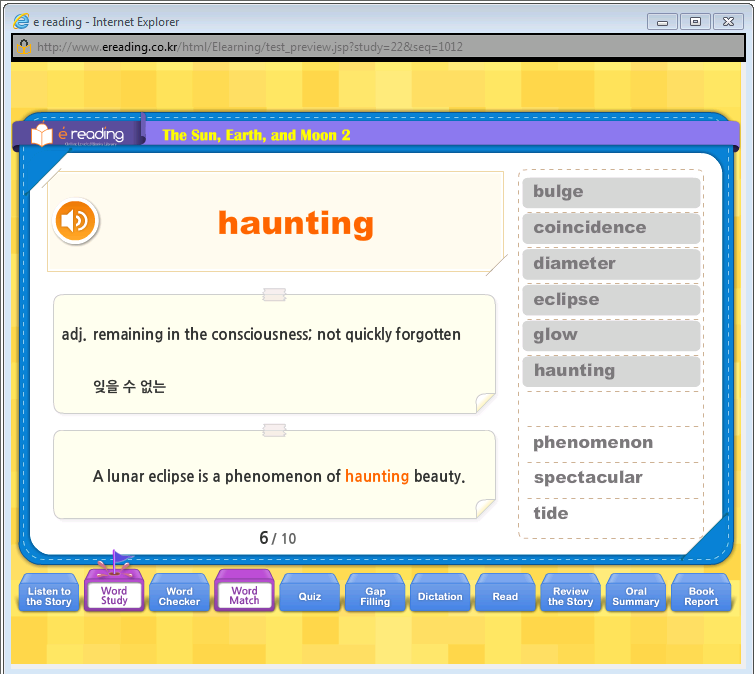
Task: Close the e reading window
Action: point(729,22)
